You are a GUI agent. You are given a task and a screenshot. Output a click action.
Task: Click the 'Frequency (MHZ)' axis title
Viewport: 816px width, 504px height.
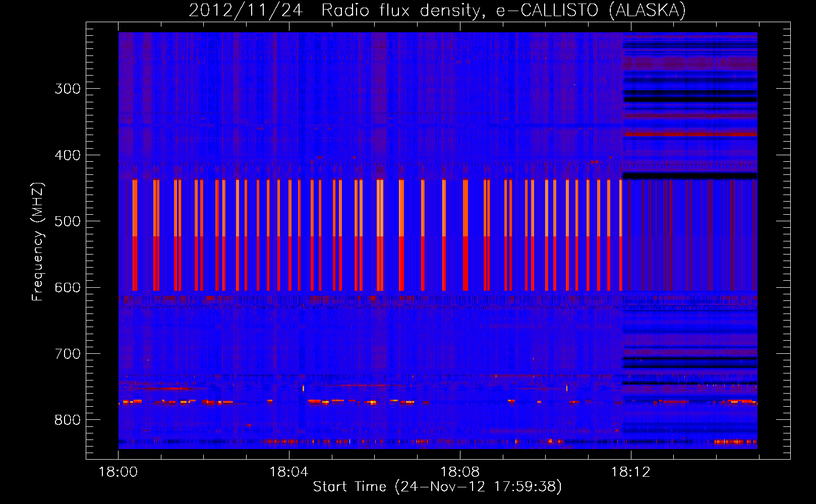point(38,242)
